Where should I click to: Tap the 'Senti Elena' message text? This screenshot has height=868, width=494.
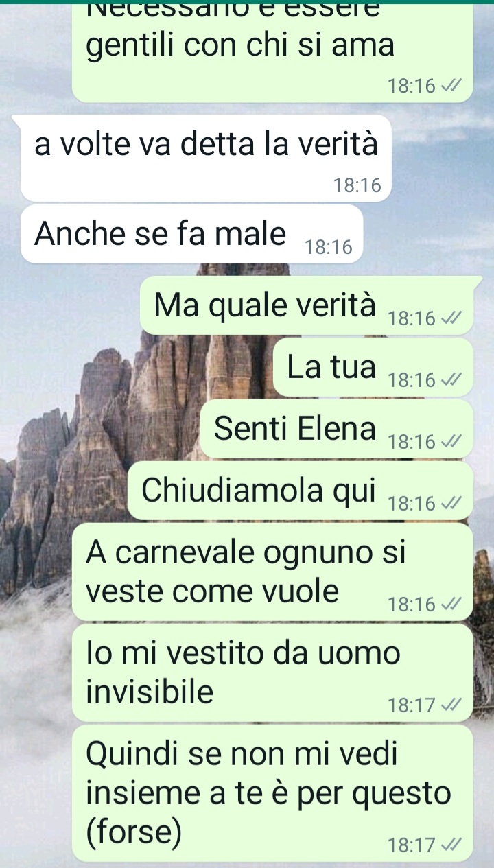295,429
